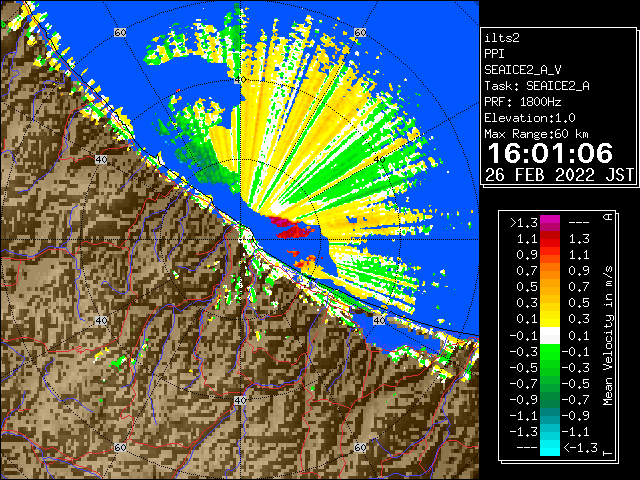This screenshot has width=640, height=480.
Task: Click the '>1.3' legend label
Action: pyautogui.click(x=524, y=223)
